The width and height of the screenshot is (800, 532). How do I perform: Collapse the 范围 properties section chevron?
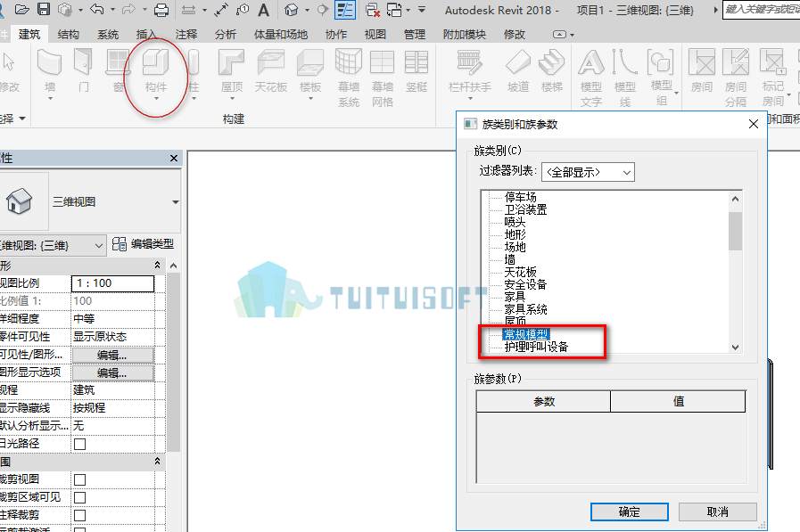point(157,462)
